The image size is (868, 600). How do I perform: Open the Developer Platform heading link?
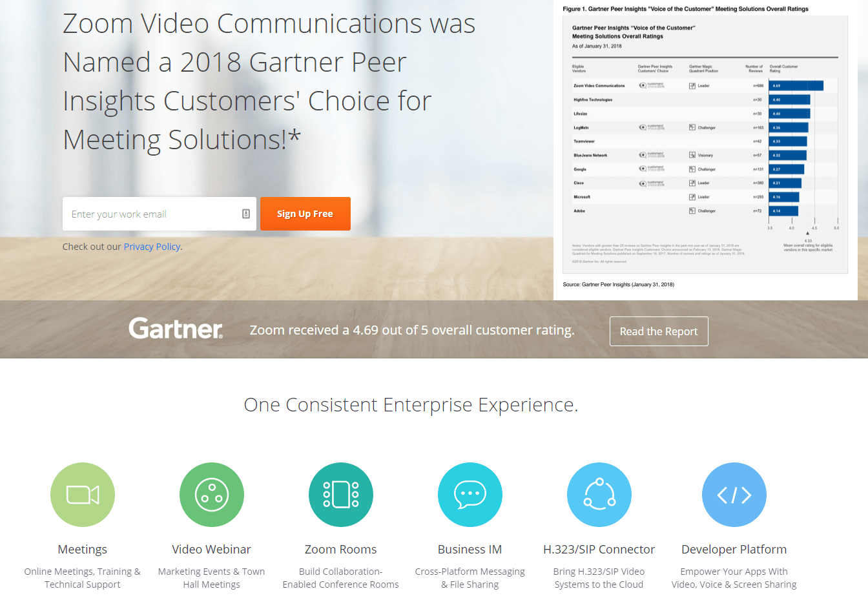click(734, 550)
